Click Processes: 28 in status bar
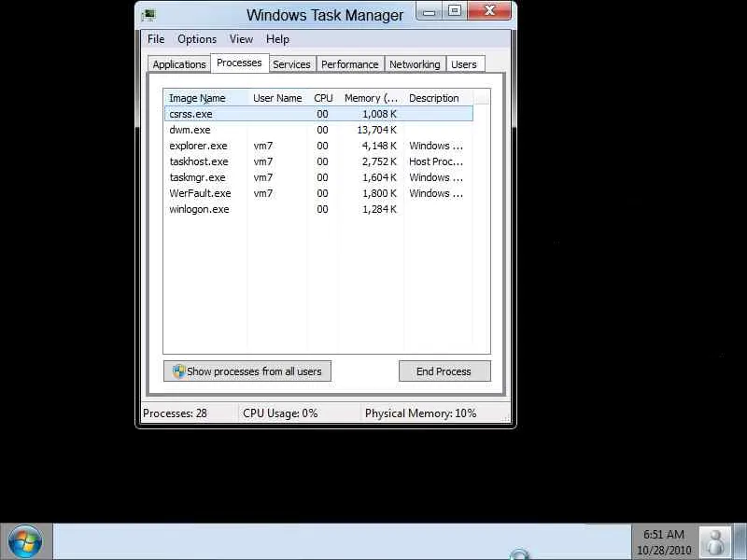The width and height of the screenshot is (747, 560). [175, 413]
